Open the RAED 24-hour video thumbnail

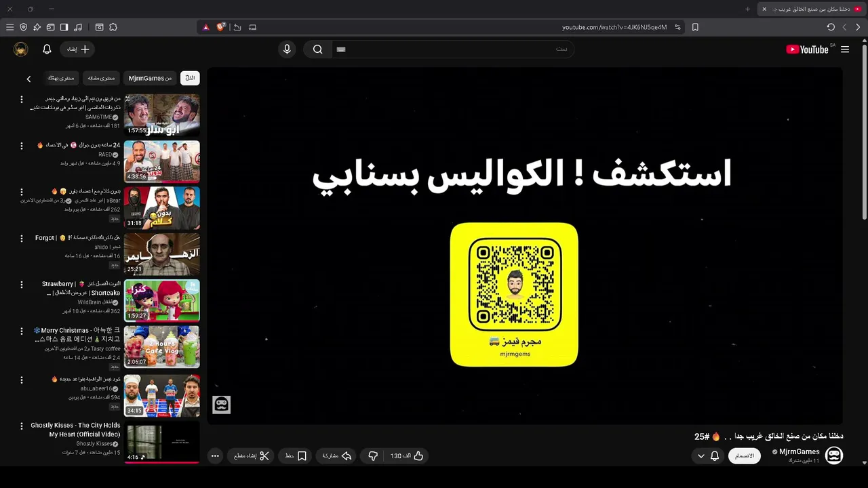coord(162,161)
